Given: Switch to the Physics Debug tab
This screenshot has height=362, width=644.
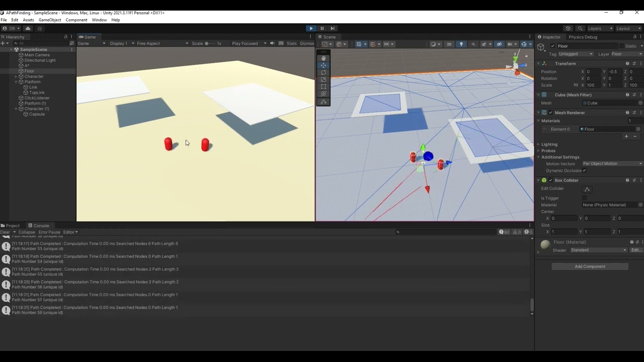Looking at the screenshot, I should click(583, 37).
